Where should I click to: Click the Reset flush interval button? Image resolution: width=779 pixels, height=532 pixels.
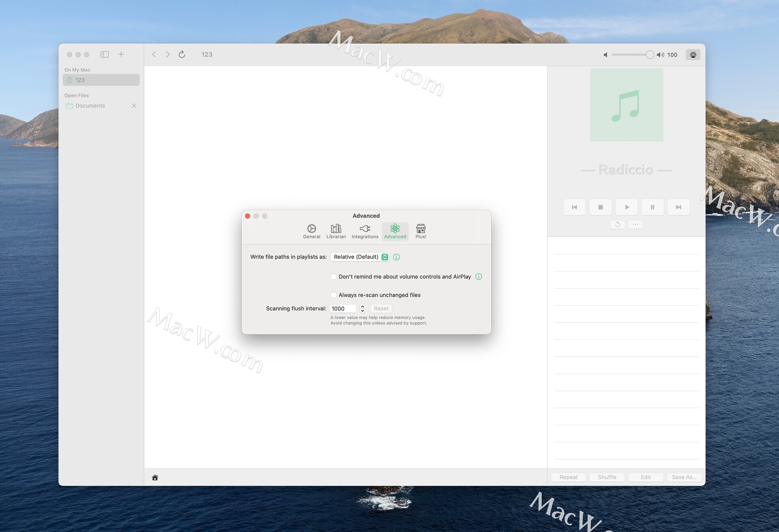pos(381,308)
